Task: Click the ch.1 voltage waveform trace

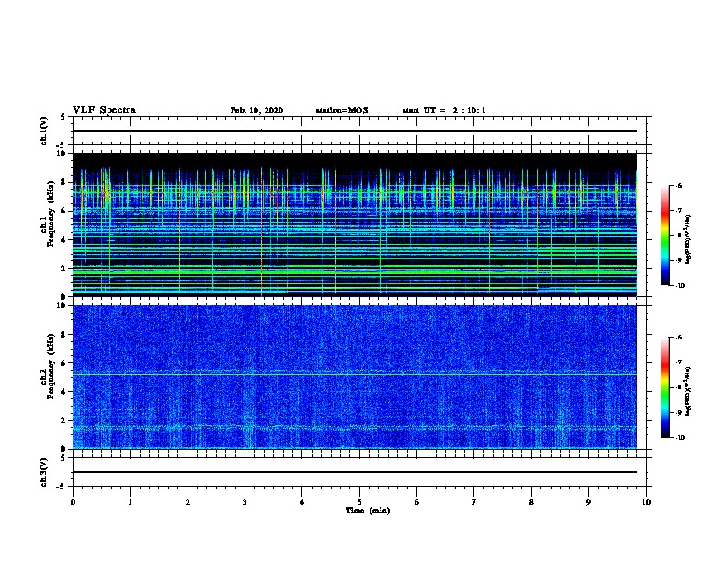Action: 355,131
